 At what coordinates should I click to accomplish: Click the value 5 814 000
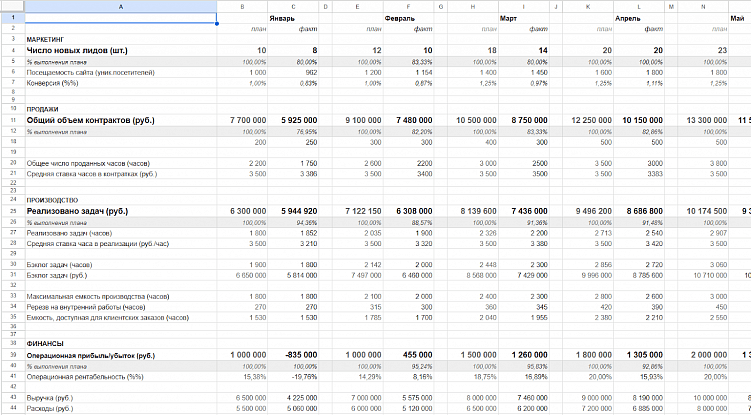click(302, 276)
